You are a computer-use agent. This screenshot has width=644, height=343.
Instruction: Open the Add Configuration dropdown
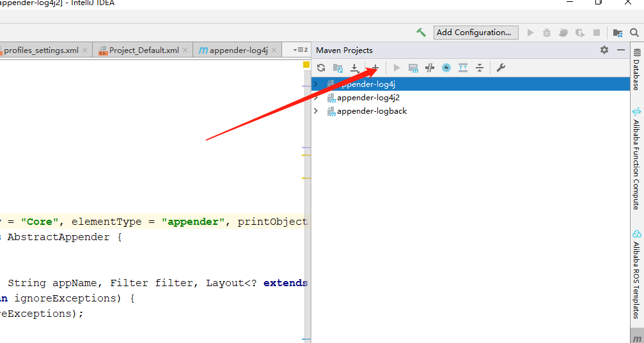tap(476, 33)
